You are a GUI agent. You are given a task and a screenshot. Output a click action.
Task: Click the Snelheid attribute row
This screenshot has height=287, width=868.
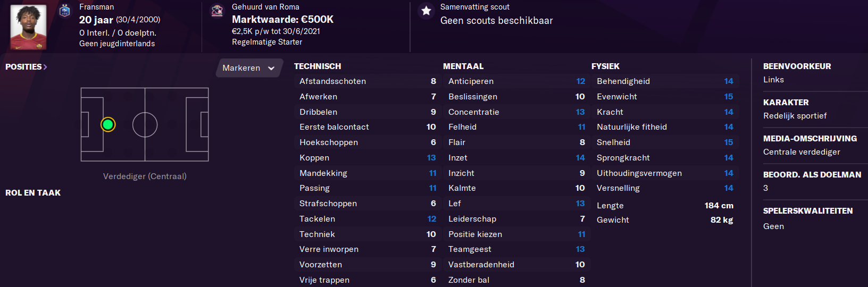pyautogui.click(x=665, y=142)
